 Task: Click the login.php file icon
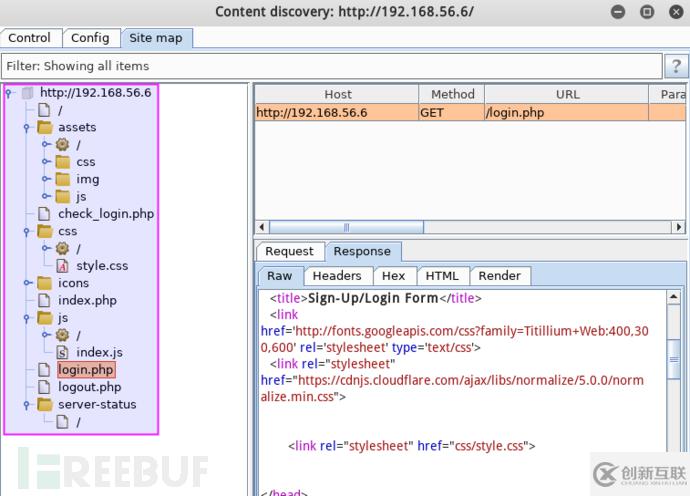tap(44, 370)
